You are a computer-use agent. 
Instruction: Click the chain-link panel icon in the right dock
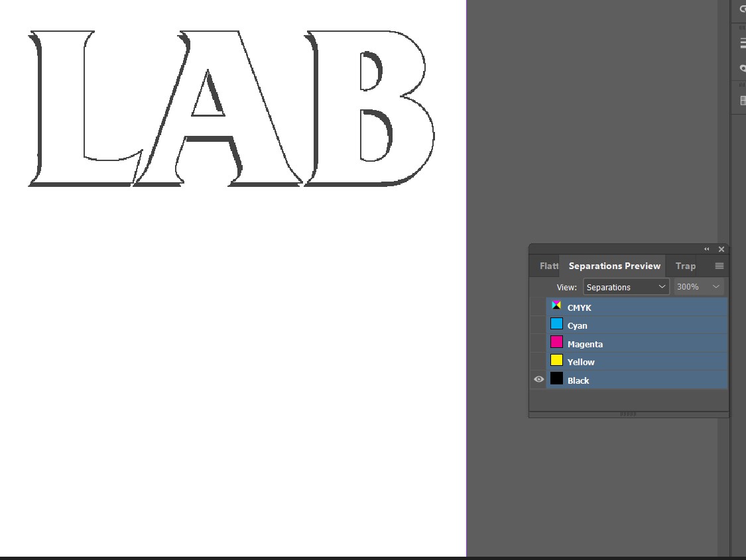pos(742,10)
